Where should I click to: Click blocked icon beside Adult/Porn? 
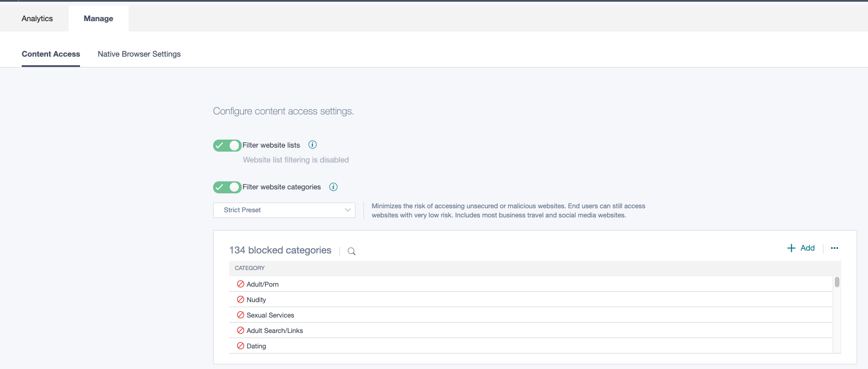coord(241,284)
